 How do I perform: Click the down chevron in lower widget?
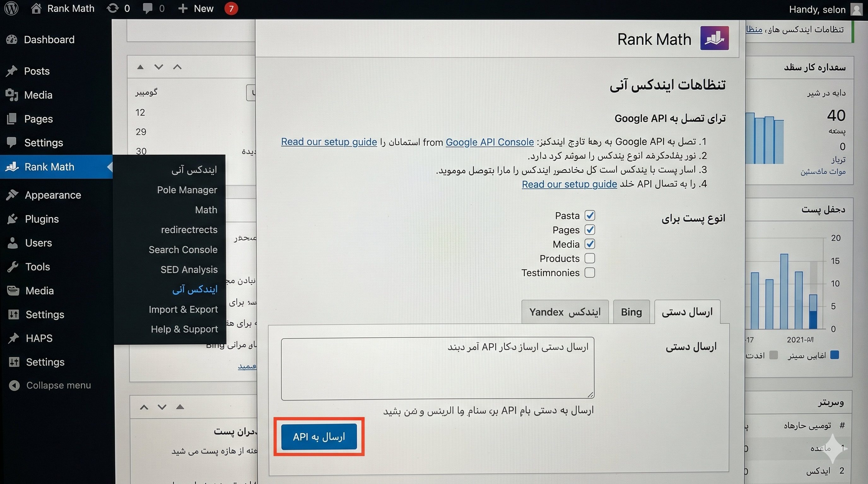click(x=162, y=407)
